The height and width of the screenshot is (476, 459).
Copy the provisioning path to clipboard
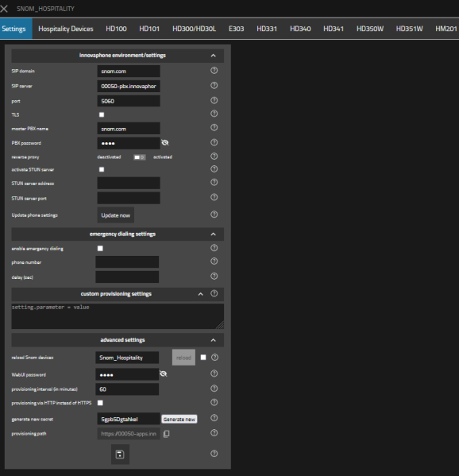[166, 434]
